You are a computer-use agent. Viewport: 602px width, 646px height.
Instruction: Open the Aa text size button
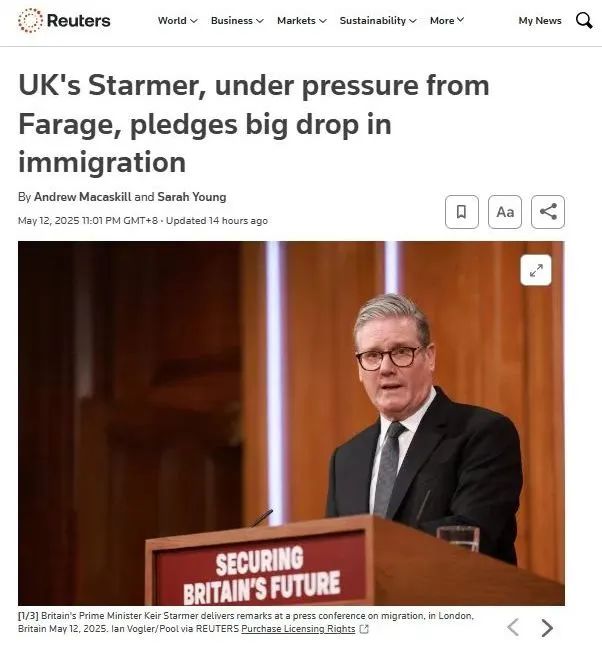[505, 212]
